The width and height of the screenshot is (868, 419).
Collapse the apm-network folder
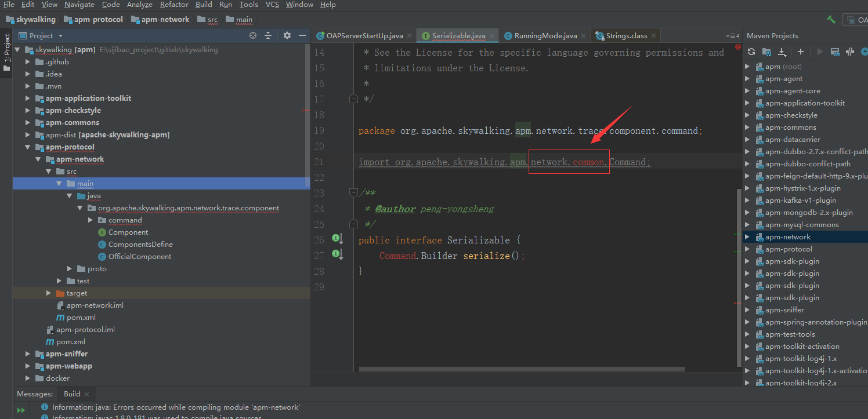coord(38,159)
